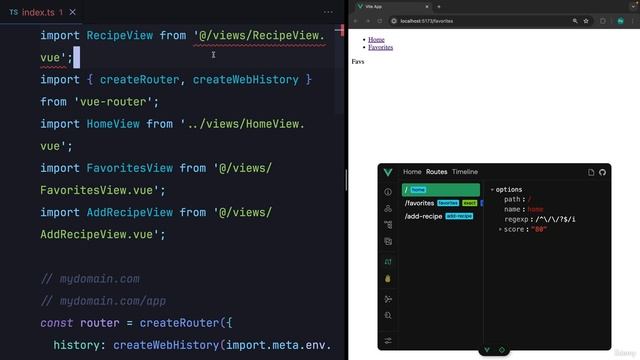Viewport: 640px width, 360px height.
Task: Collapse the options tree node
Action: tap(492, 190)
